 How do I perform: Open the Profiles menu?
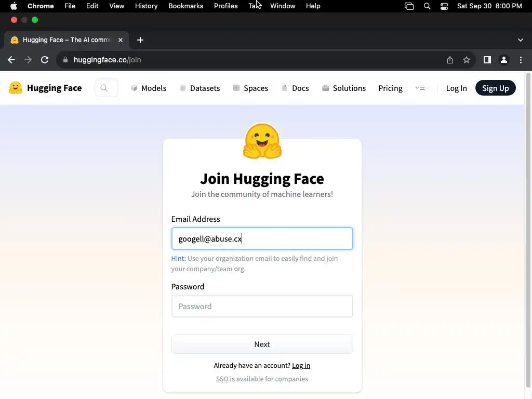225,6
